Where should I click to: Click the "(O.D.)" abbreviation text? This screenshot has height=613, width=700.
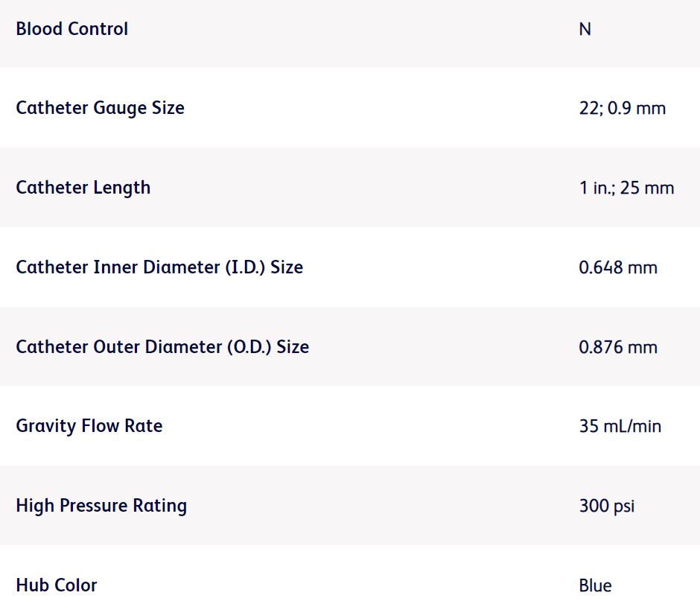point(249,347)
